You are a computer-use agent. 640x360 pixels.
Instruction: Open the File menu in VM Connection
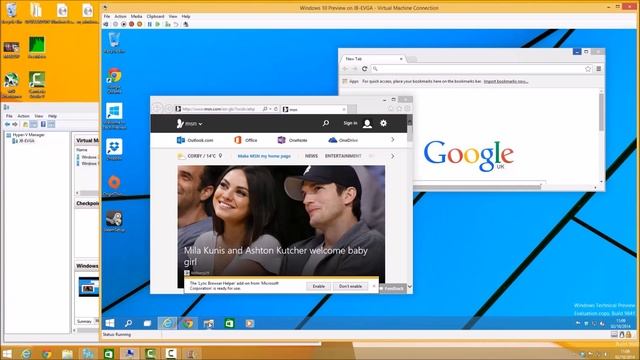[x=107, y=16]
